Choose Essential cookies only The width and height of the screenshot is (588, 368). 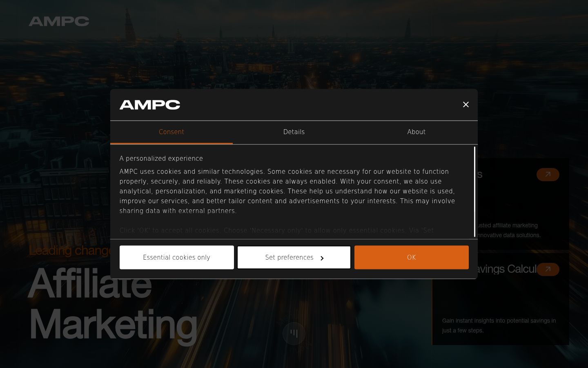177,257
